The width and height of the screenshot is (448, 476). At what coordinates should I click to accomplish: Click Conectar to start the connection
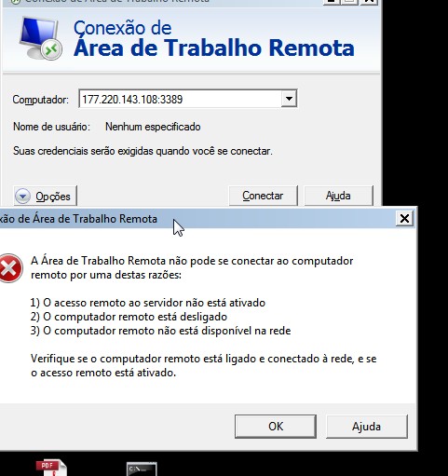(x=263, y=196)
